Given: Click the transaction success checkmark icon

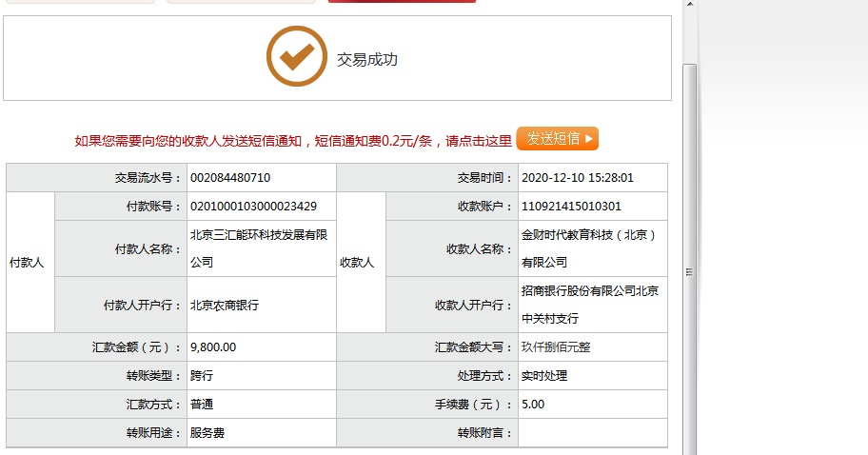Looking at the screenshot, I should pyautogui.click(x=296, y=57).
